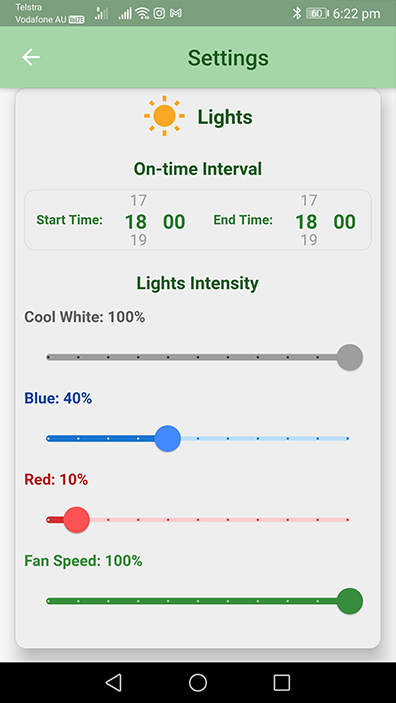Tap the Gmail notification icon
The height and width of the screenshot is (703, 396).
coord(176,13)
